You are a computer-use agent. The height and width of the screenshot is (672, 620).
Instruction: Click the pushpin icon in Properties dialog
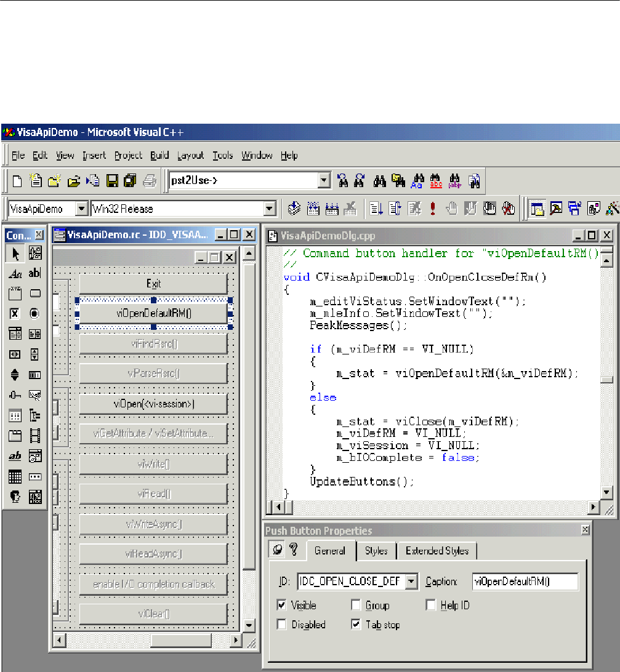pyautogui.click(x=278, y=550)
